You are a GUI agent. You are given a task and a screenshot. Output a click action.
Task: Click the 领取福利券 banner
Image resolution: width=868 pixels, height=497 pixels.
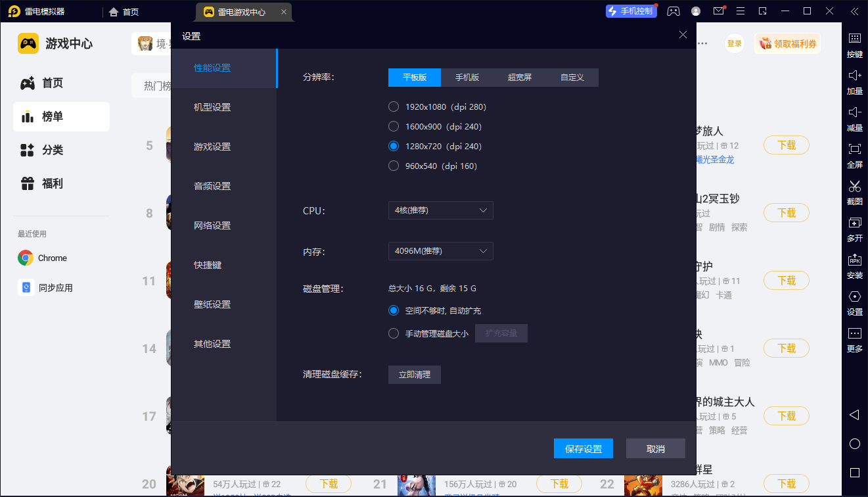(787, 43)
